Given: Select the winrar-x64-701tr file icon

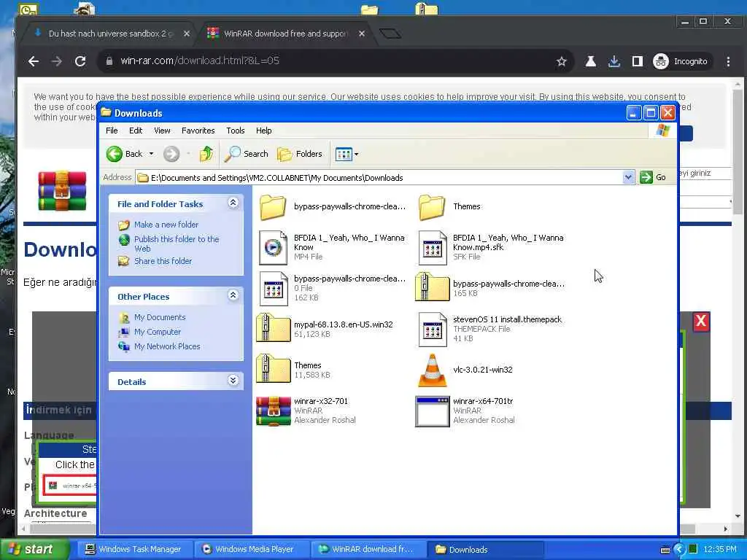Looking at the screenshot, I should click(x=432, y=411).
